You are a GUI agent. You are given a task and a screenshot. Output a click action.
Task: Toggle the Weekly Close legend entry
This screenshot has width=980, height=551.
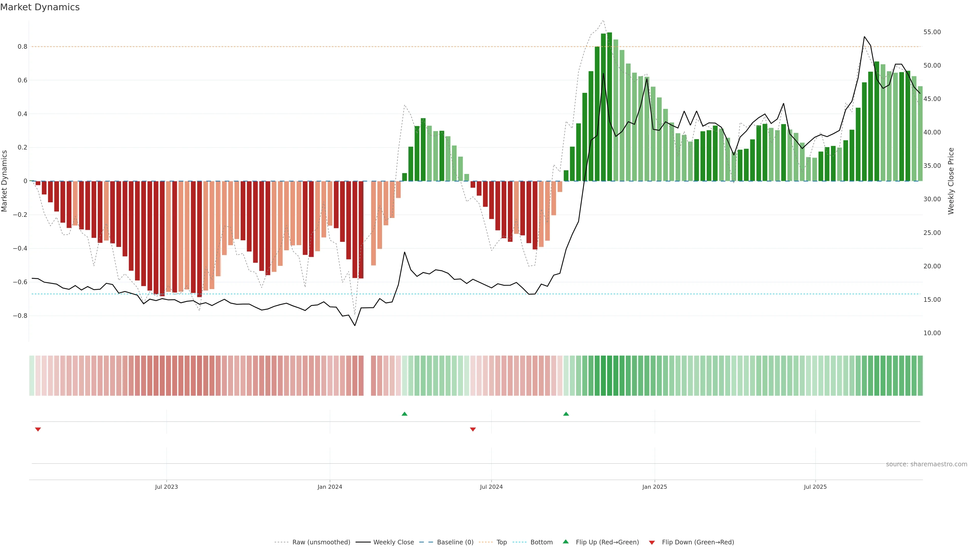pos(393,542)
